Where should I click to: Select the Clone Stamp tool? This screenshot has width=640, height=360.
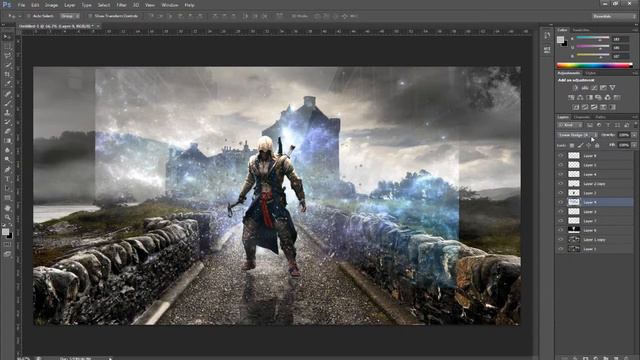7,112
